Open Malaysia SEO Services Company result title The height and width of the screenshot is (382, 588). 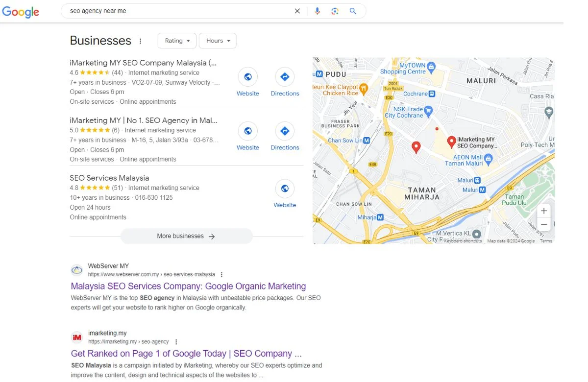(x=188, y=286)
